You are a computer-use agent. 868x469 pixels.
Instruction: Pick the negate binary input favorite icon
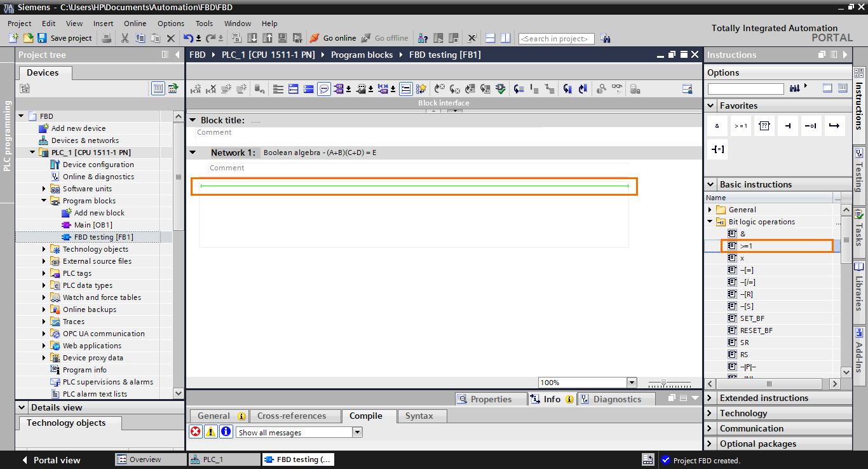click(811, 125)
